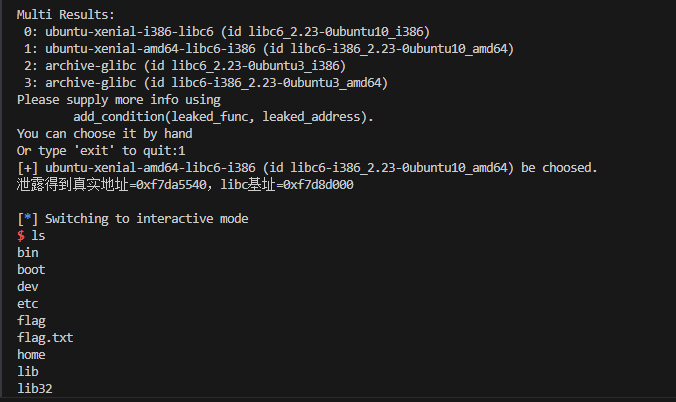Click the [+] "be choosed" confirmation line
This screenshot has width=676, height=402.
click(308, 167)
